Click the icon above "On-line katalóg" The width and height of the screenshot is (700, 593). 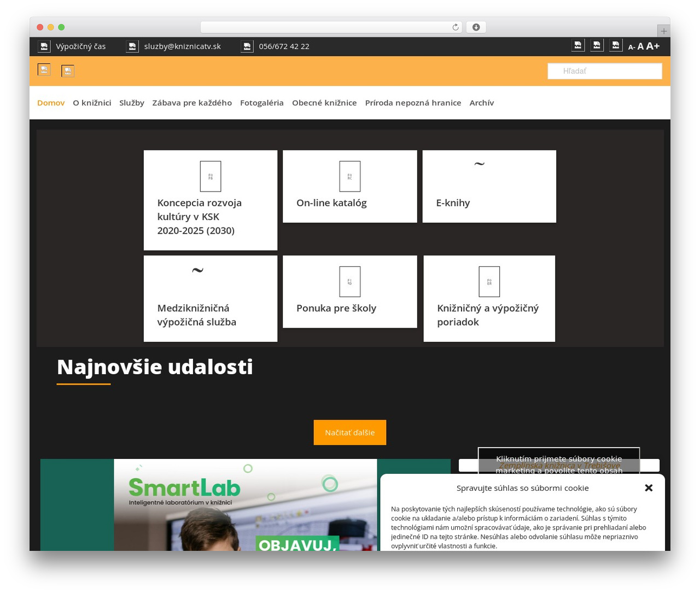click(x=350, y=176)
